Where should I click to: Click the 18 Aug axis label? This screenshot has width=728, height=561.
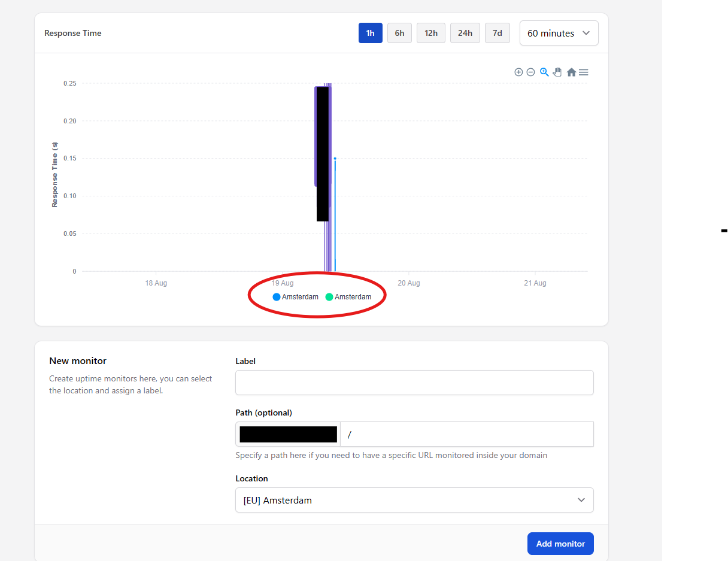(156, 283)
